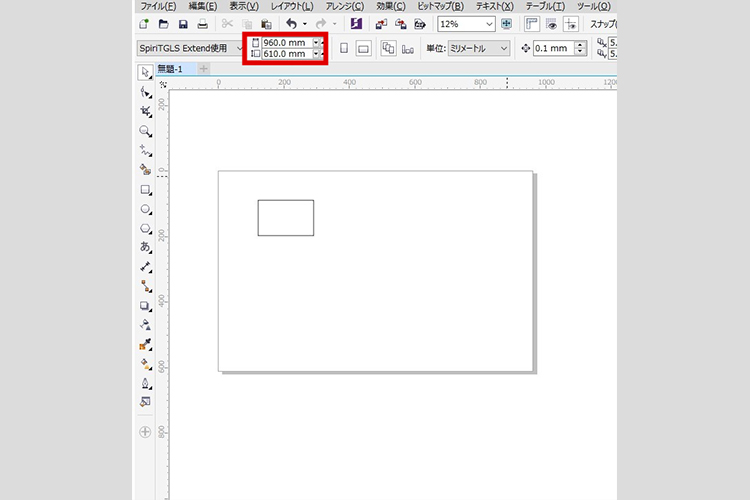Open the アレンジ(C) menu
Image resolution: width=750 pixels, height=500 pixels.
click(345, 6)
